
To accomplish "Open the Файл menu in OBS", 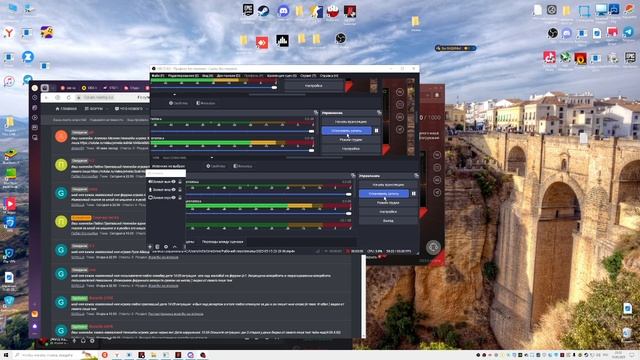I will tap(158, 76).
